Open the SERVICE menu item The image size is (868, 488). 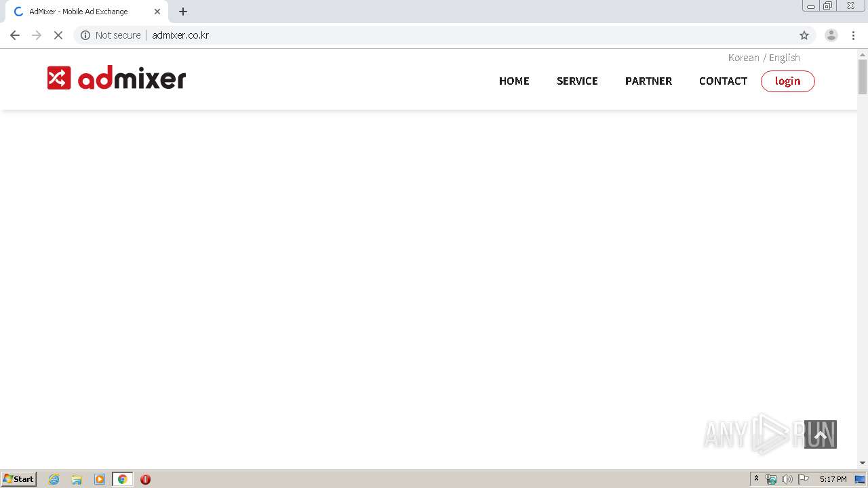coord(577,81)
